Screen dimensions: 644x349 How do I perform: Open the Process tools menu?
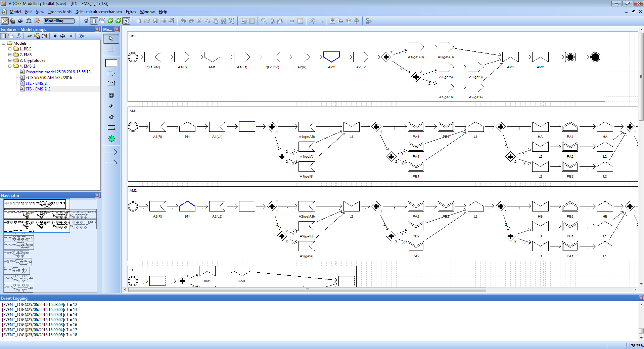coord(60,12)
